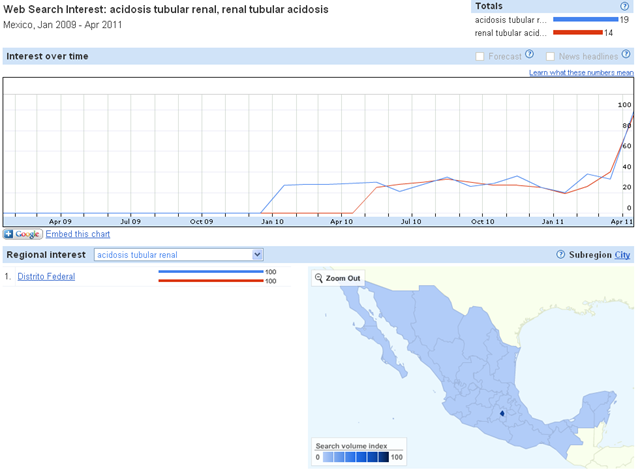
Task: Open the Regional interest term dropdown
Action: pos(177,255)
